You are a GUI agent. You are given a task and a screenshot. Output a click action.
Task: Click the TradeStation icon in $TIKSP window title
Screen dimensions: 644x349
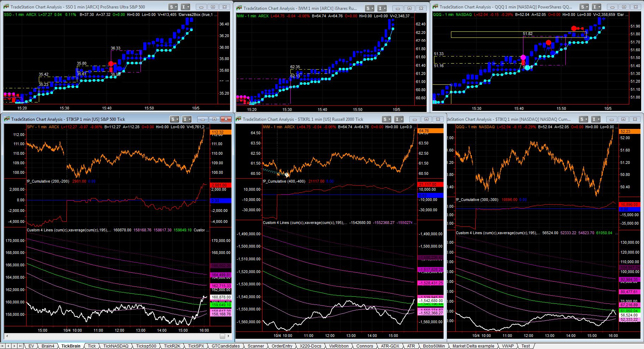coord(7,119)
